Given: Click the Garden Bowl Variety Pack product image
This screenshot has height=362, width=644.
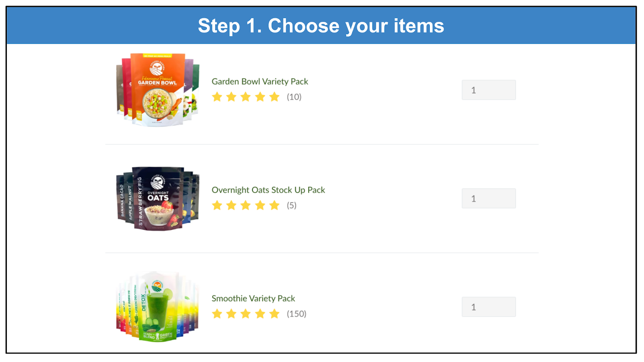Looking at the screenshot, I should [x=157, y=90].
